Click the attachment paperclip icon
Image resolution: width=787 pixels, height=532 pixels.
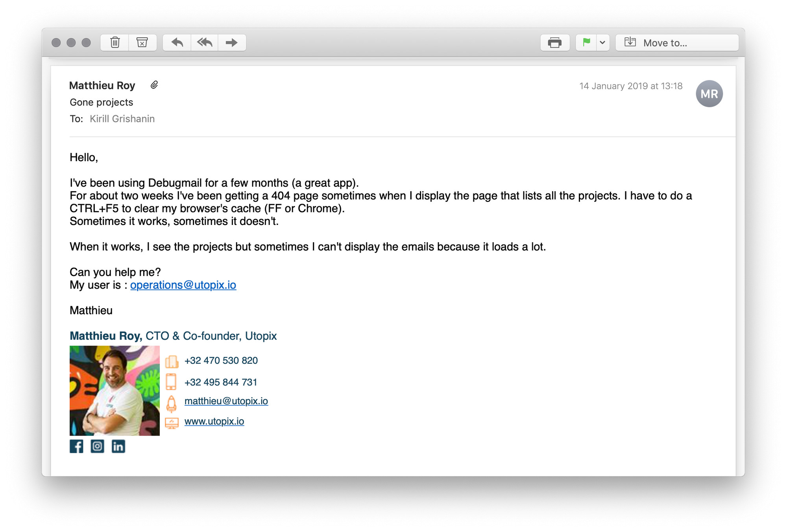click(154, 85)
